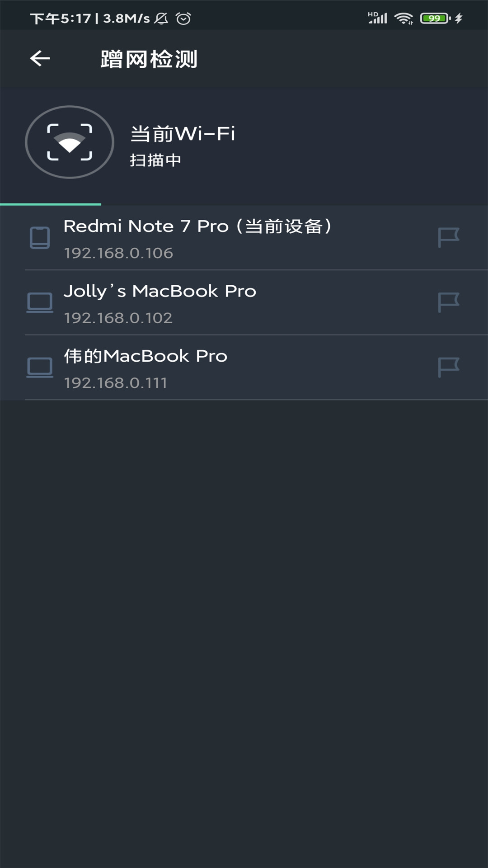The width and height of the screenshot is (488, 868).
Task: Open the Jolly's MacBook Pro entry
Action: pos(160,291)
